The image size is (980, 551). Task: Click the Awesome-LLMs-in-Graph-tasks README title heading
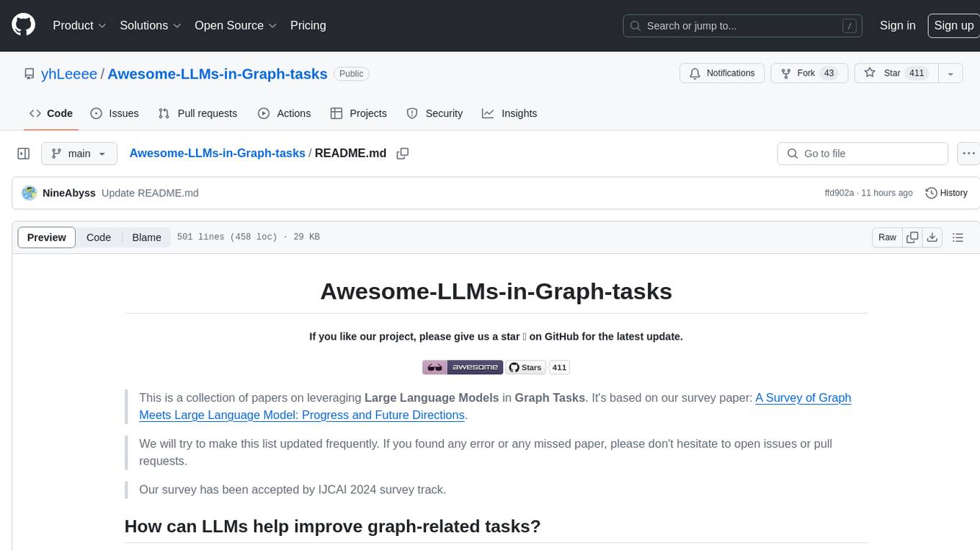coord(496,291)
